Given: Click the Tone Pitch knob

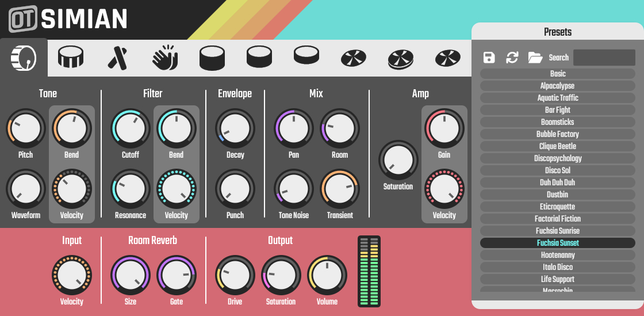Looking at the screenshot, I should pos(25,128).
